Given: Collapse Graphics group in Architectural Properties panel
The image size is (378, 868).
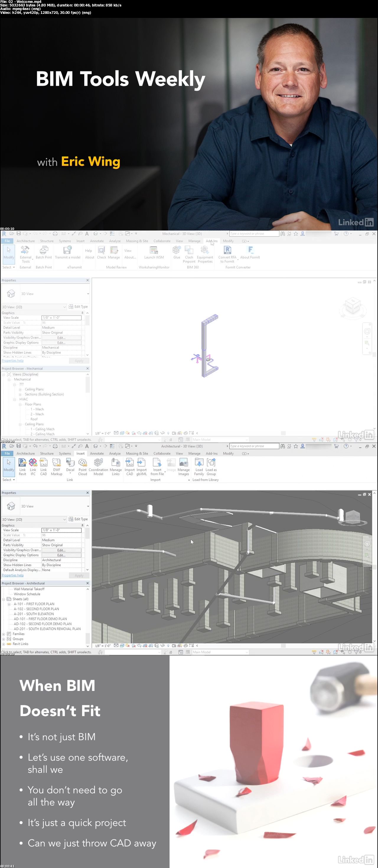Looking at the screenshot, I should click(x=82, y=526).
